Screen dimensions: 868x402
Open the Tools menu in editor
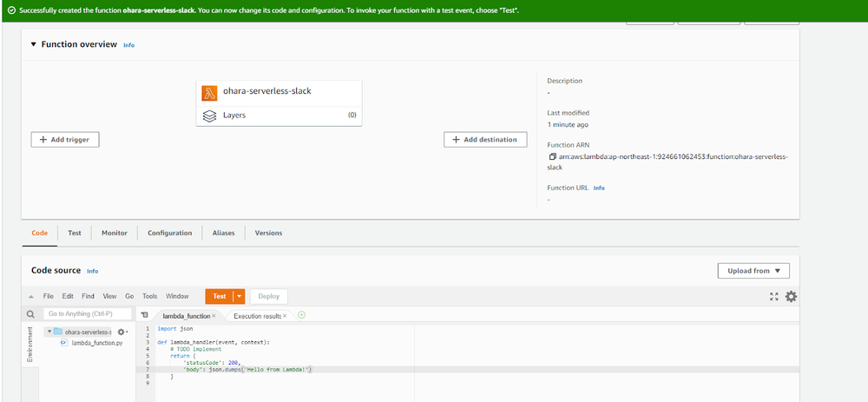click(150, 296)
